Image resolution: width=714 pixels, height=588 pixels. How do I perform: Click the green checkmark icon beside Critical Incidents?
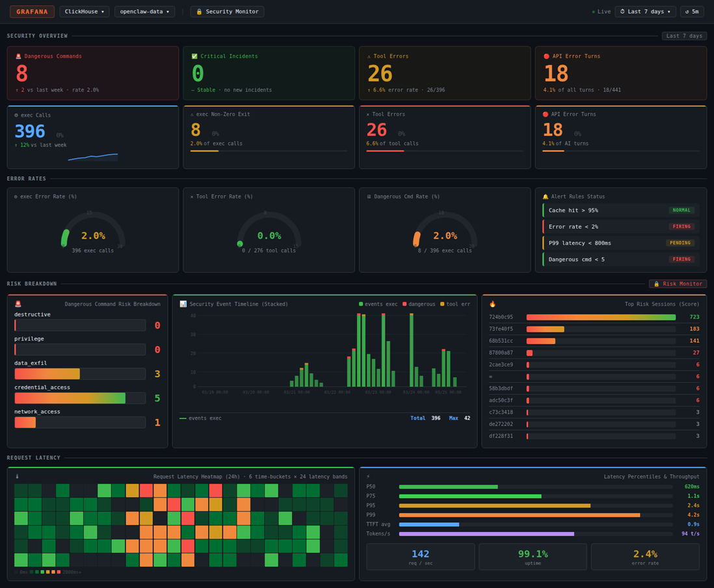coord(194,57)
